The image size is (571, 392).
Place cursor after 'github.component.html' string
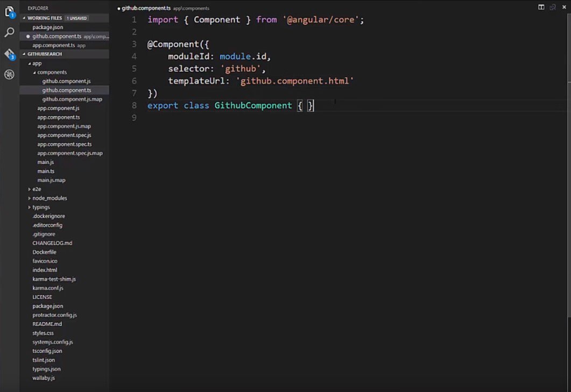click(x=354, y=81)
